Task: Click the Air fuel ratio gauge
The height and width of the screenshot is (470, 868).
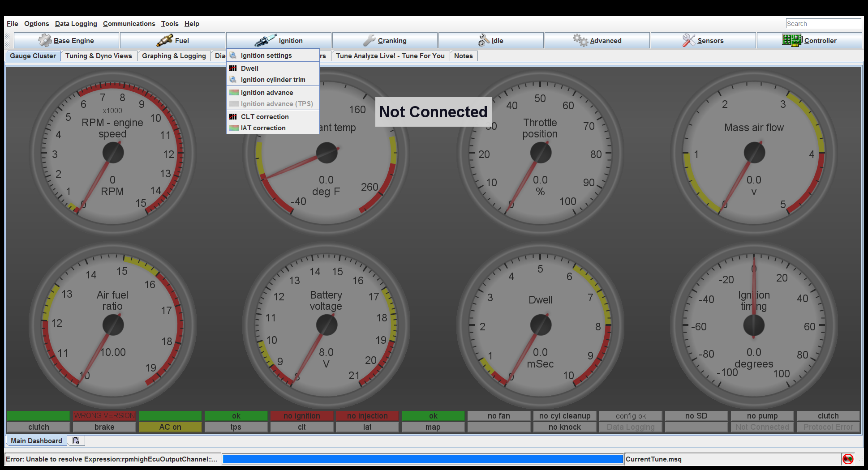Action: tap(113, 325)
